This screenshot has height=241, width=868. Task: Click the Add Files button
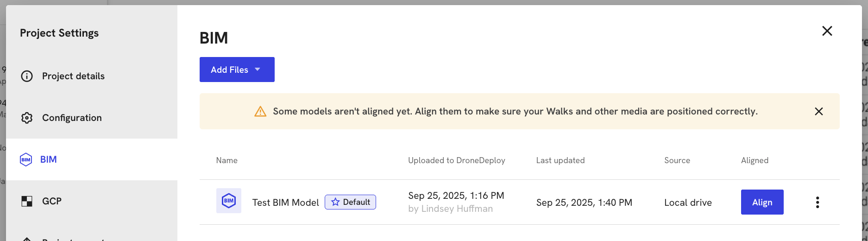coord(229,70)
